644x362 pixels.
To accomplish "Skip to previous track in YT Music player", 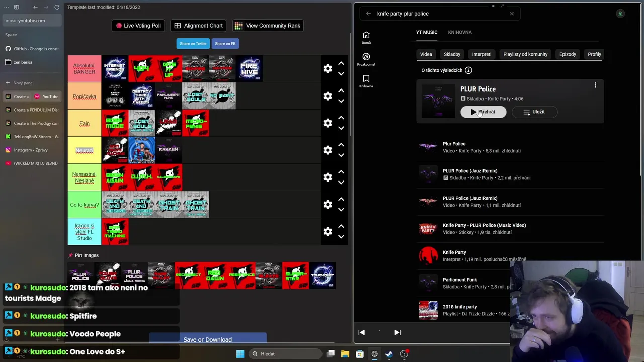I will (361, 332).
